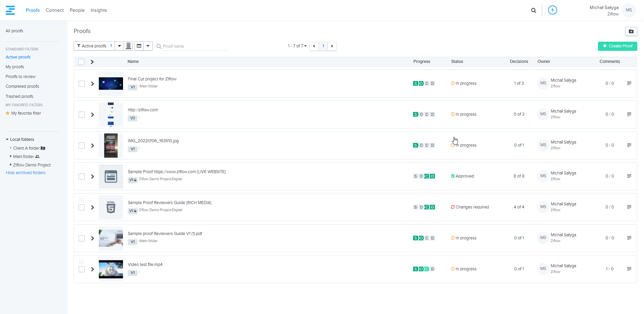Expand all rows with header chevron
Viewport: 644px width, 314px height.
(92, 62)
